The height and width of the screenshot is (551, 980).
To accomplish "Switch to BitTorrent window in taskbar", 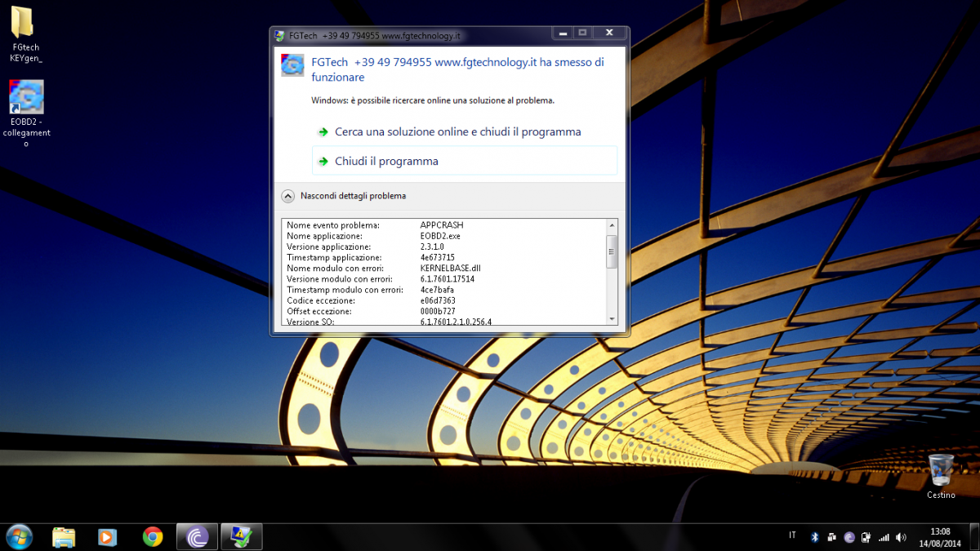I will pyautogui.click(x=197, y=537).
